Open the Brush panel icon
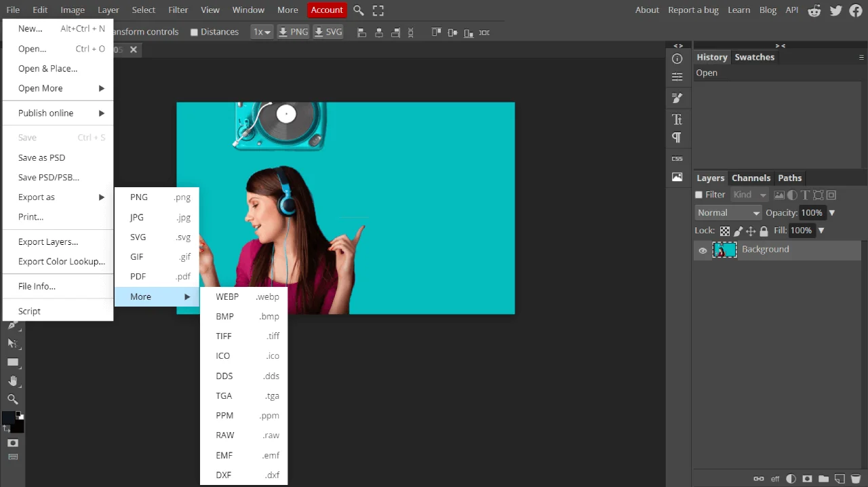Screen dimensions: 868x487 tap(677, 98)
